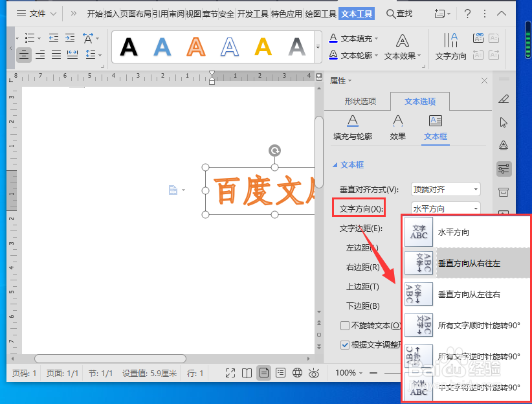
Task: Choose the gray gradient WordArt style
Action: pyautogui.click(x=297, y=47)
